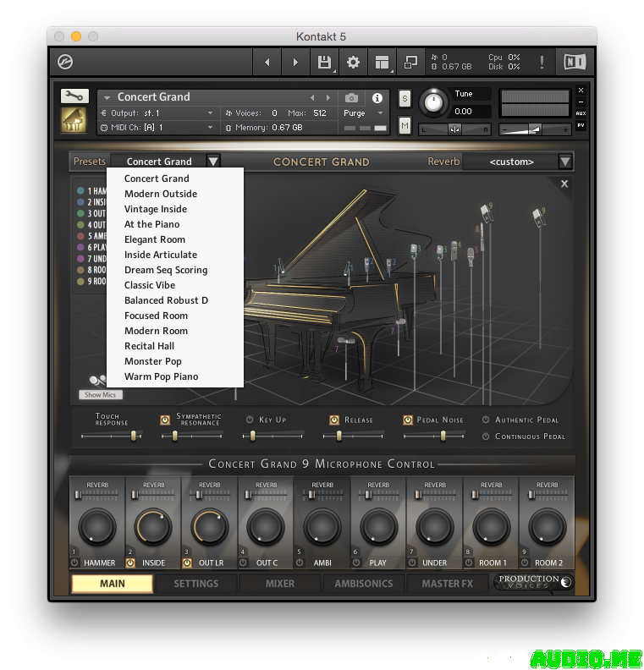Open the Master FX tab
This screenshot has height=670, width=644.
pos(448,584)
